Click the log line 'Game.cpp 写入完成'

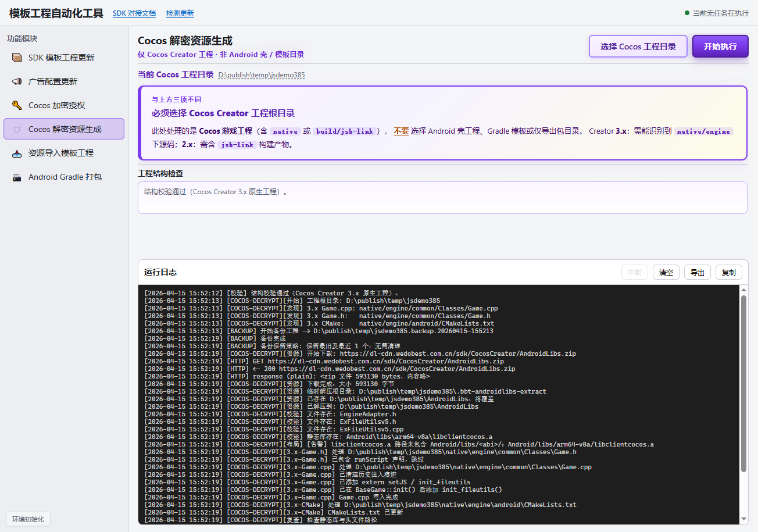(x=271, y=497)
